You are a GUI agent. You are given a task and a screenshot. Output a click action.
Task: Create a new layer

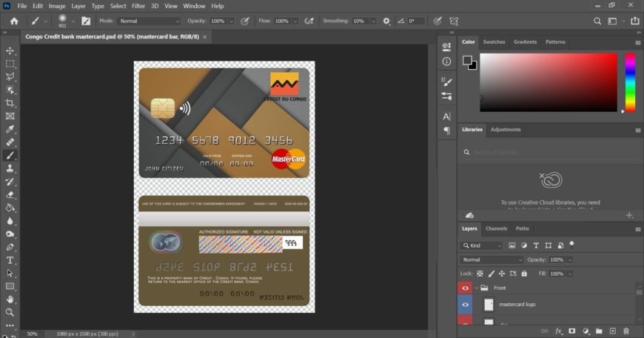(612, 331)
